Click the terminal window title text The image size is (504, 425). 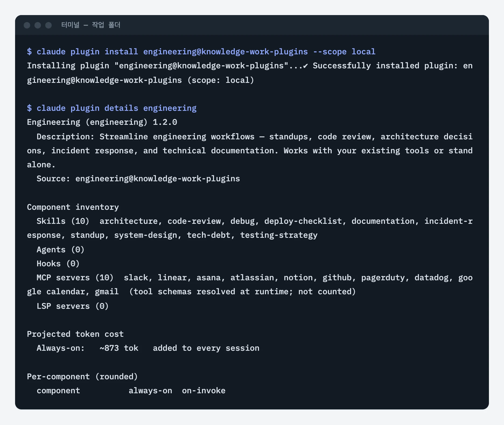coord(91,25)
